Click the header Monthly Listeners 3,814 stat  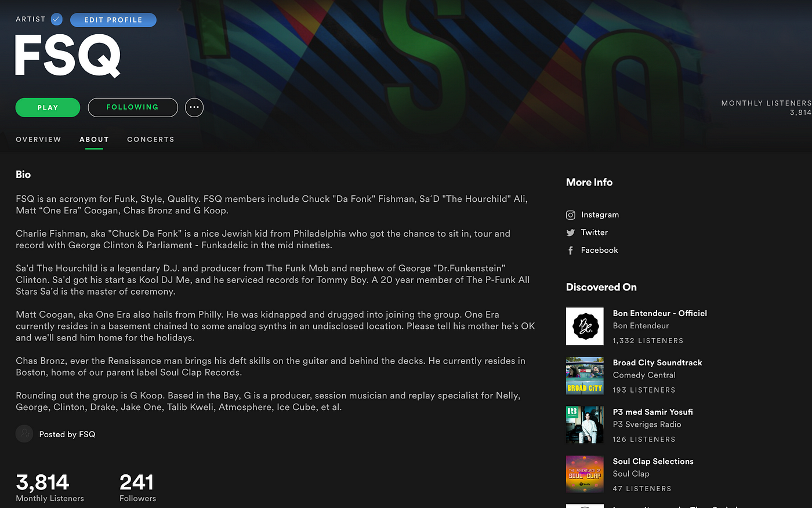coord(766,108)
